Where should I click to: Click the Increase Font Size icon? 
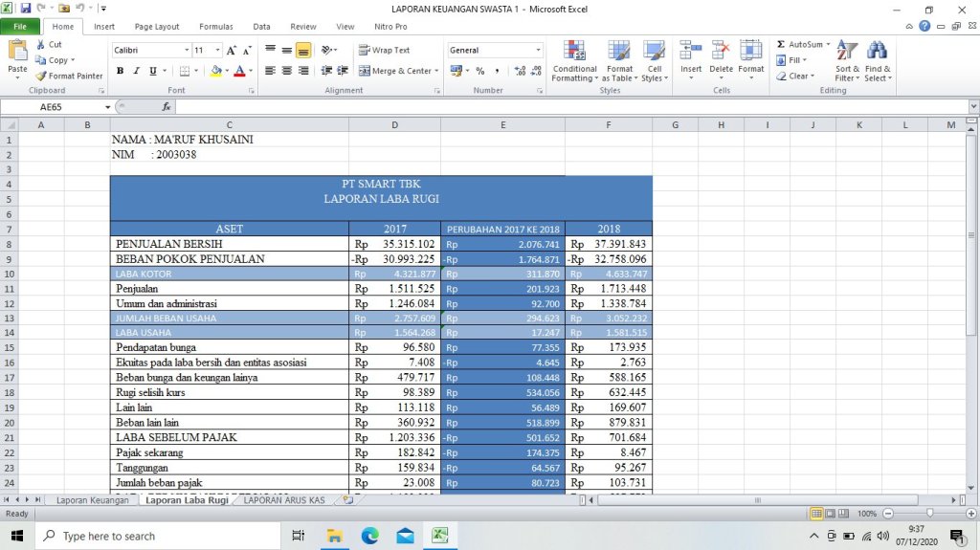click(x=233, y=50)
